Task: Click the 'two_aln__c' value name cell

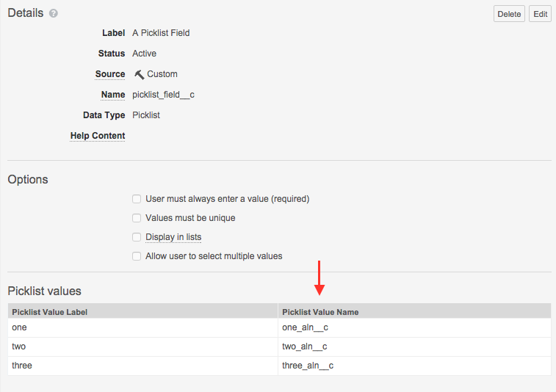Action: [304, 346]
